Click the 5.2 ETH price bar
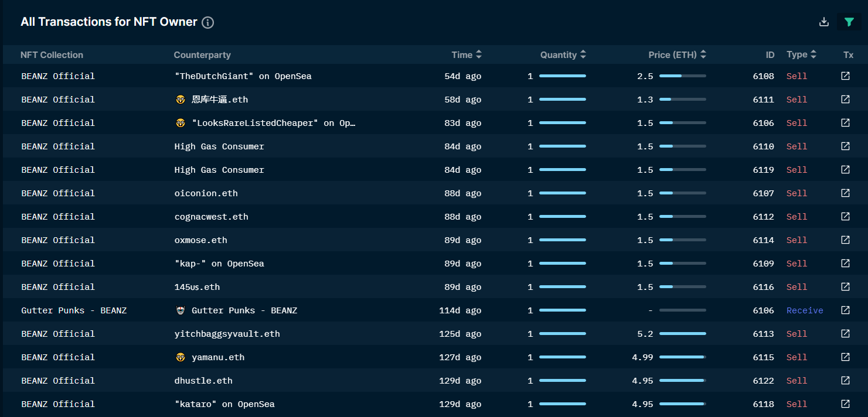868x417 pixels. (682, 333)
